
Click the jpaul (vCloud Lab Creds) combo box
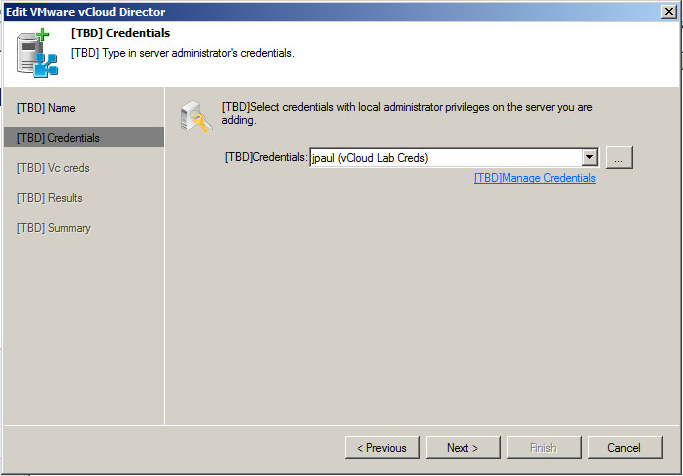[454, 157]
